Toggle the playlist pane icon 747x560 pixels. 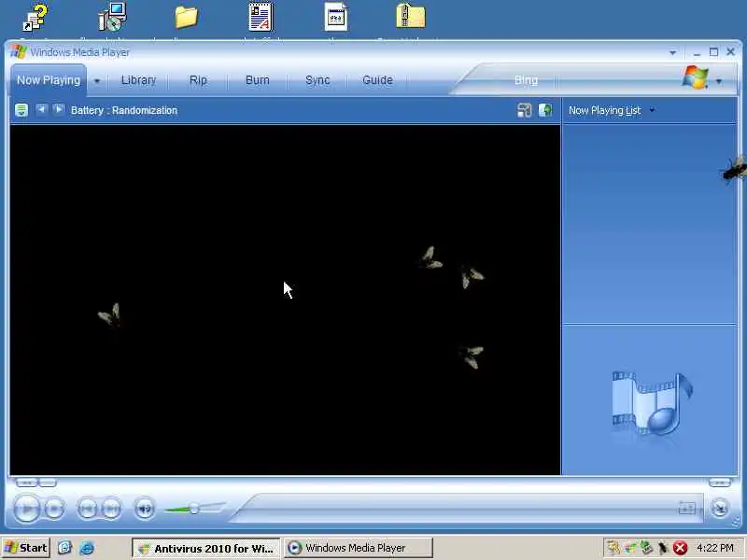[x=545, y=110]
